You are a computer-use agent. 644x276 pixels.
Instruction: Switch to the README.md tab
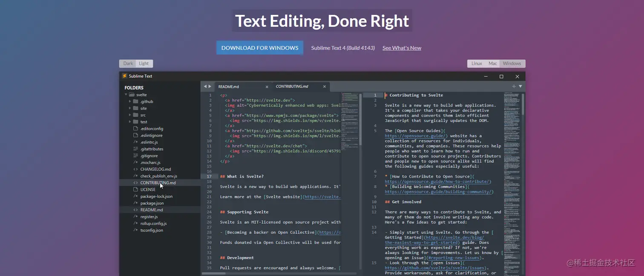(x=243, y=86)
